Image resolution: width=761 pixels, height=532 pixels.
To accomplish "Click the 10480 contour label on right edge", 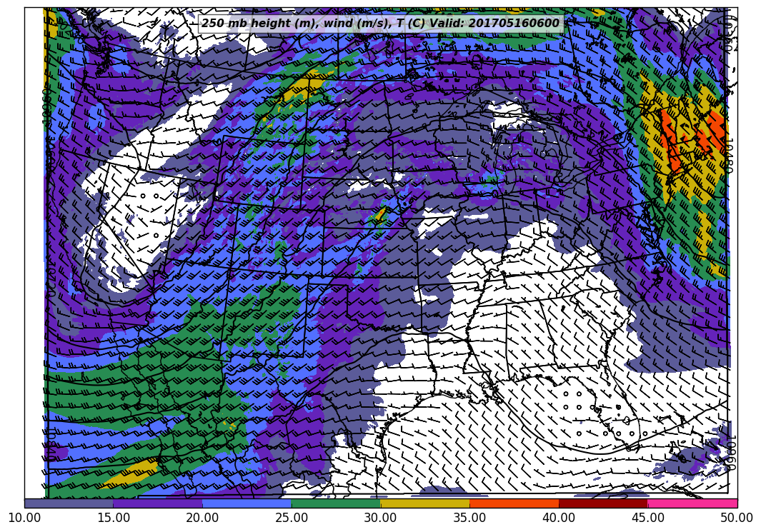I will point(727,156).
